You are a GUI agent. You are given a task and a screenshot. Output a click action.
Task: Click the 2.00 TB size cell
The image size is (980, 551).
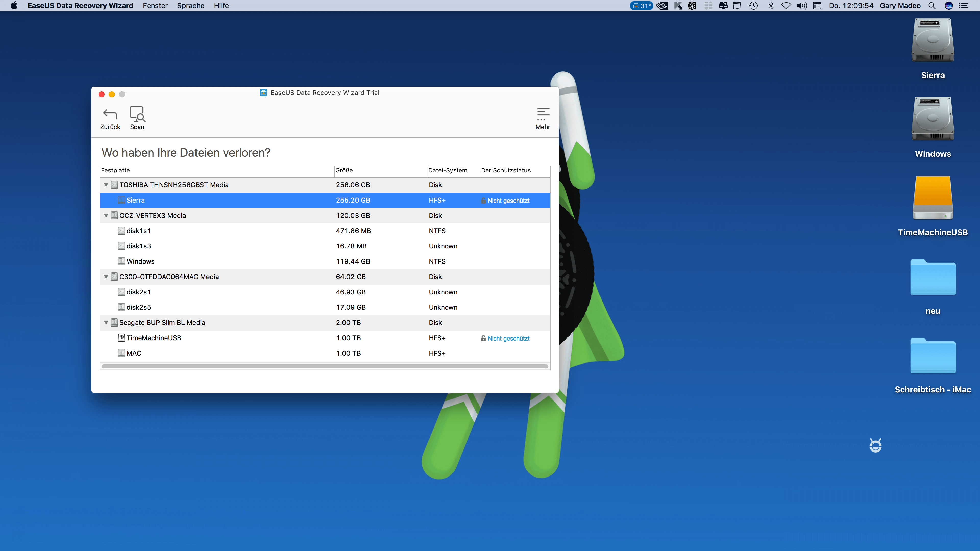click(x=348, y=322)
